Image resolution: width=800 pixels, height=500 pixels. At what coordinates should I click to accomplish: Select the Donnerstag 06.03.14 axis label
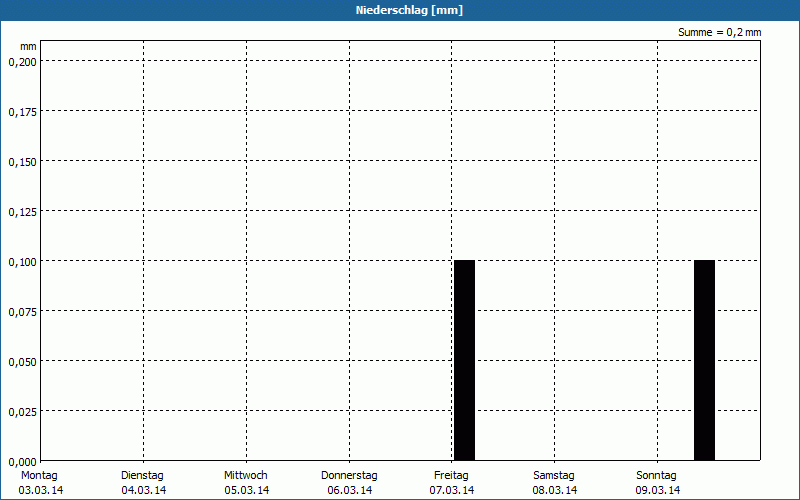click(x=349, y=483)
